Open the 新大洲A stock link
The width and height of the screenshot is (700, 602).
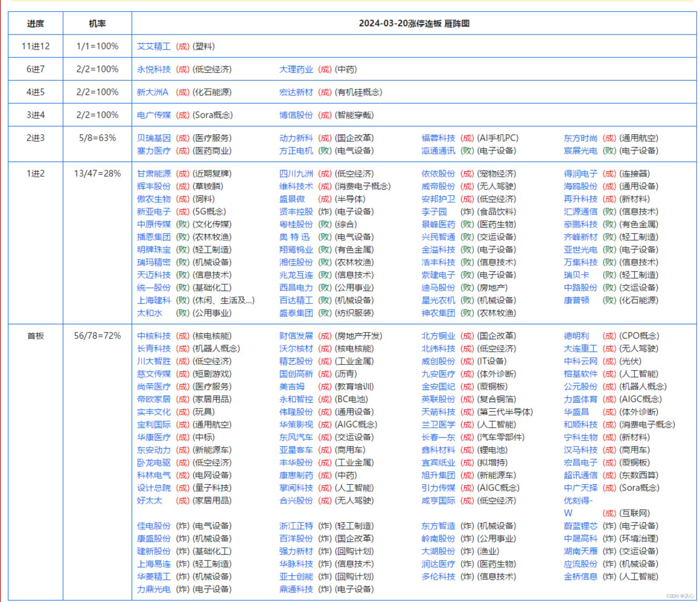coord(152,92)
